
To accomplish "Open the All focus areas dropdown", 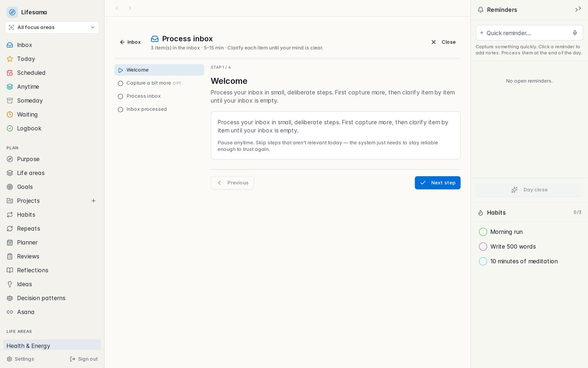I will pyautogui.click(x=52, y=27).
